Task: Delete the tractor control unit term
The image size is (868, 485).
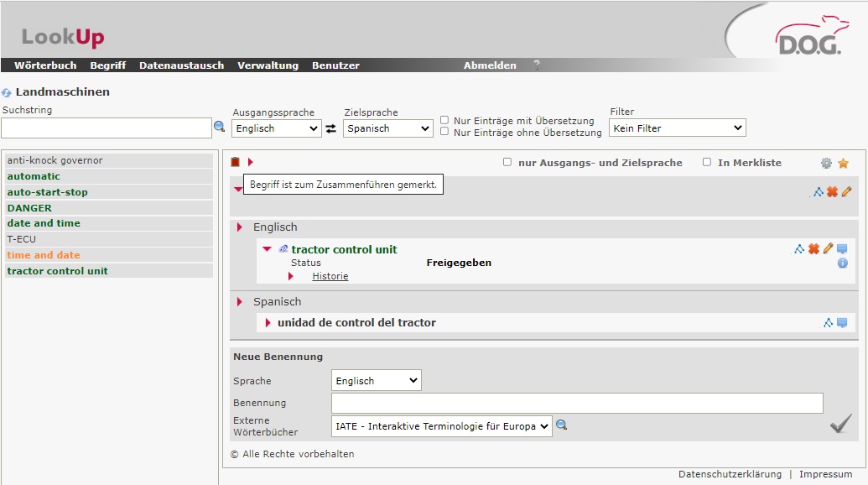Action: click(x=813, y=249)
